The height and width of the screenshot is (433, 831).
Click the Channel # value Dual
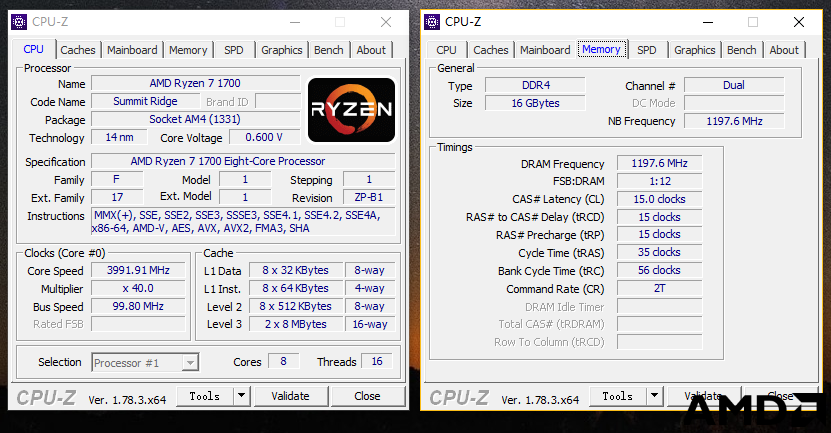[x=734, y=85]
